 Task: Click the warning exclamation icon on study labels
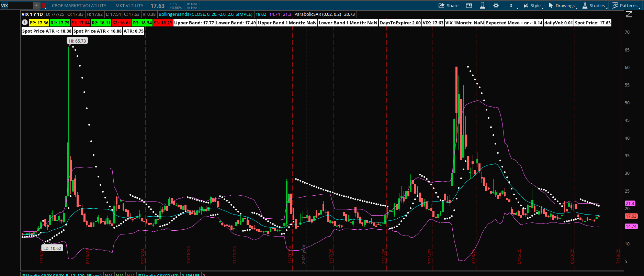tap(25, 22)
